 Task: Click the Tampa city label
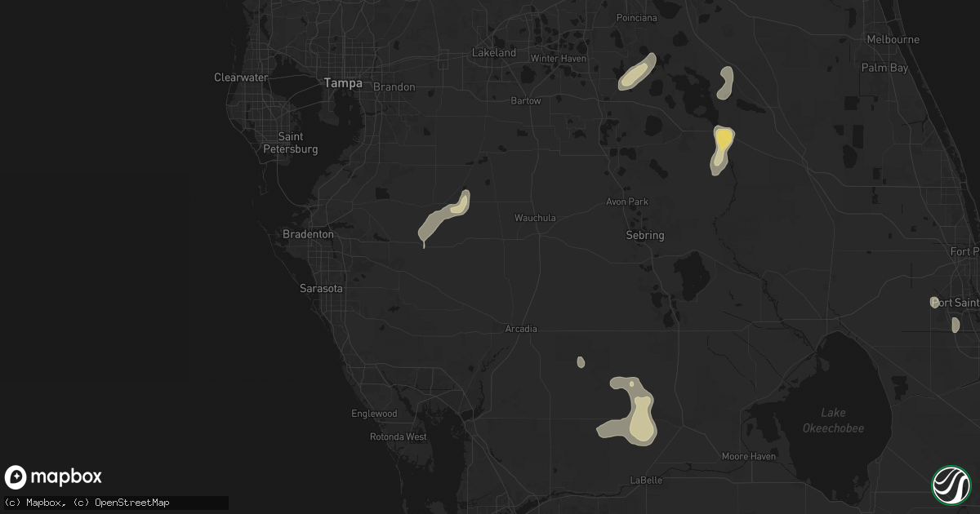[342, 83]
